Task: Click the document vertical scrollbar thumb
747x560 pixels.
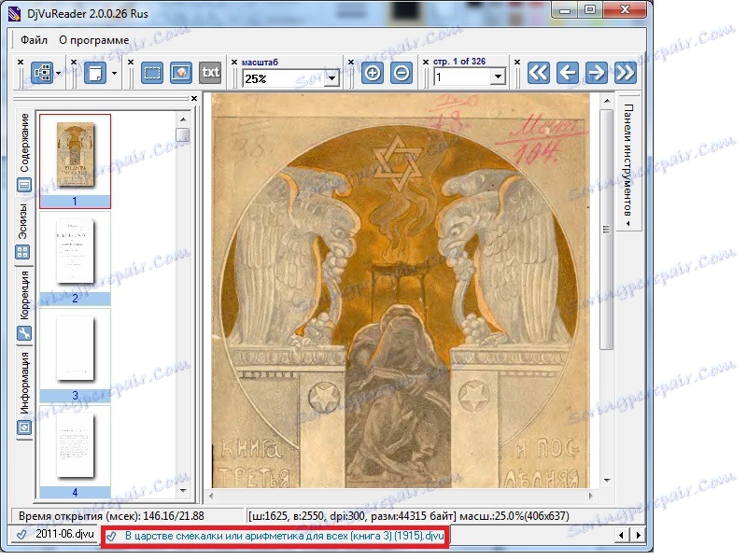Action: click(606, 230)
